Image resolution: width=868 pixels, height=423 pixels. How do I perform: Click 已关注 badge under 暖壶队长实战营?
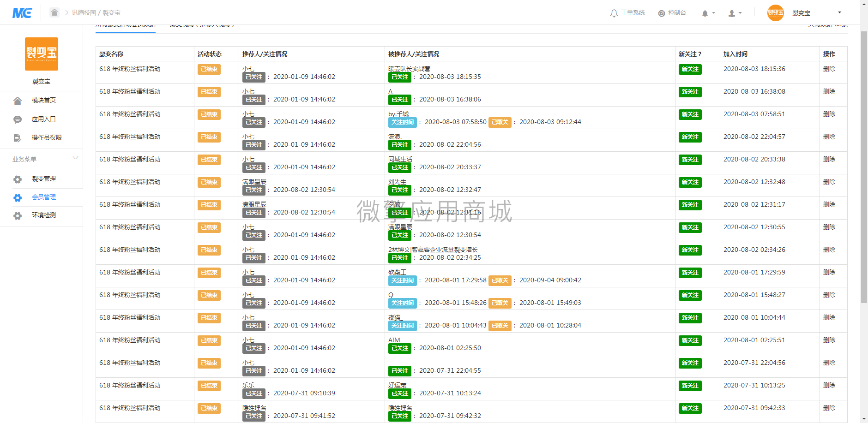pyautogui.click(x=400, y=77)
